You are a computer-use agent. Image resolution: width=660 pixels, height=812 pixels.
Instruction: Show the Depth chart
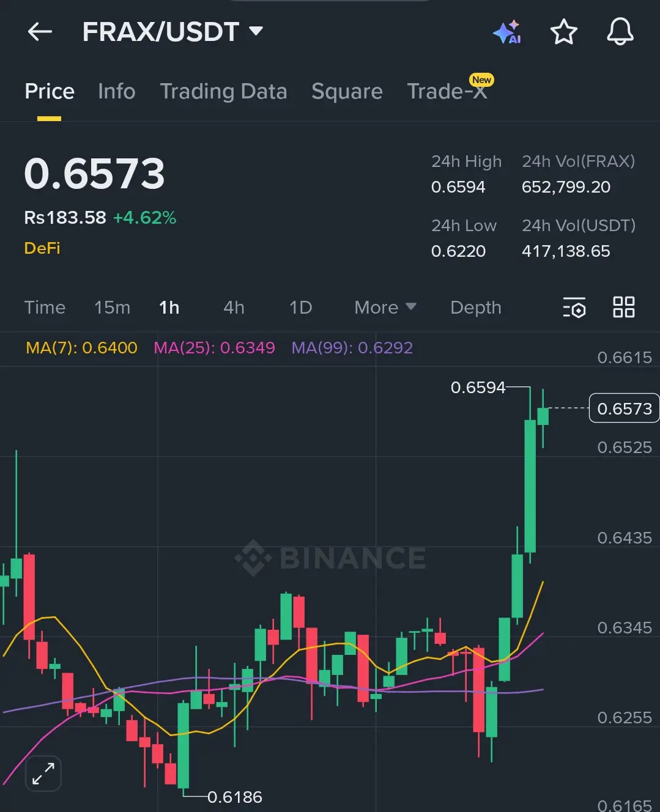tap(475, 308)
